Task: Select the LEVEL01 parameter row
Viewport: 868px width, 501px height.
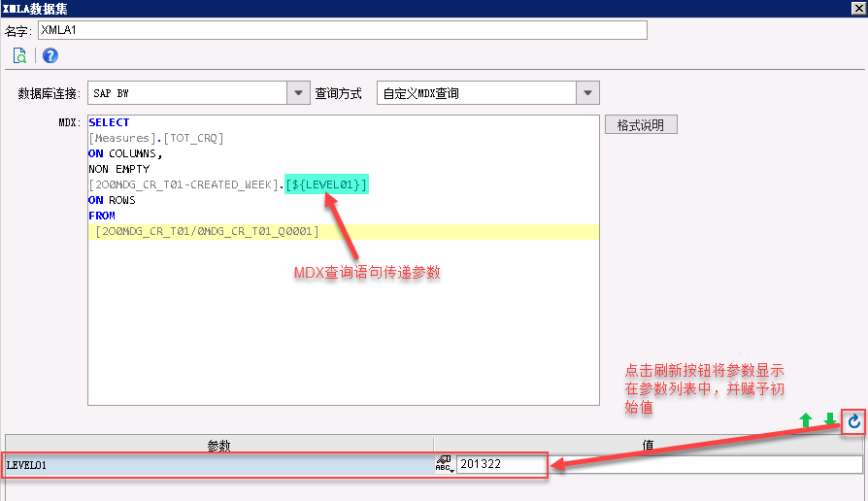Action: 219,464
